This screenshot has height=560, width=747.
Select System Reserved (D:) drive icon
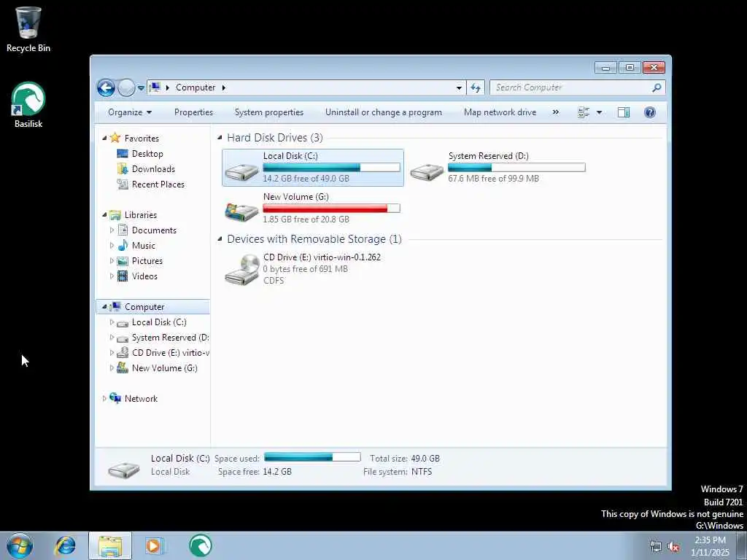coord(426,171)
